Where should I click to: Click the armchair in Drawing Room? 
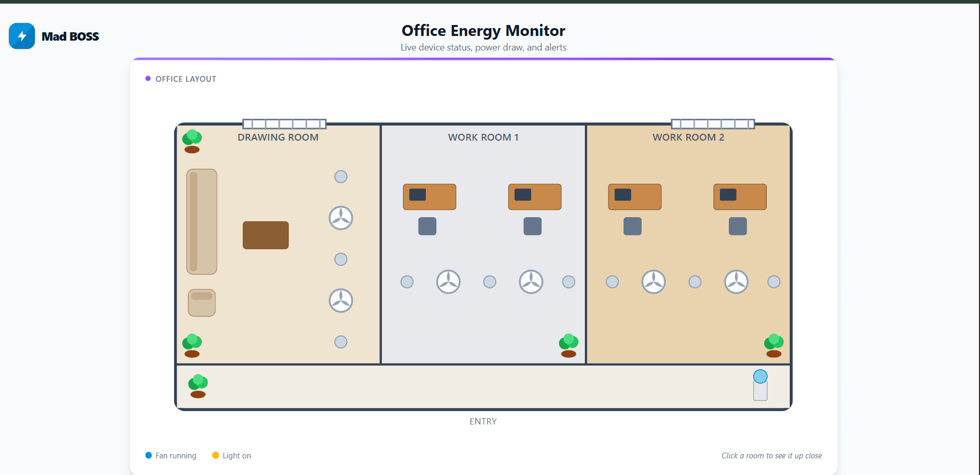coord(202,303)
